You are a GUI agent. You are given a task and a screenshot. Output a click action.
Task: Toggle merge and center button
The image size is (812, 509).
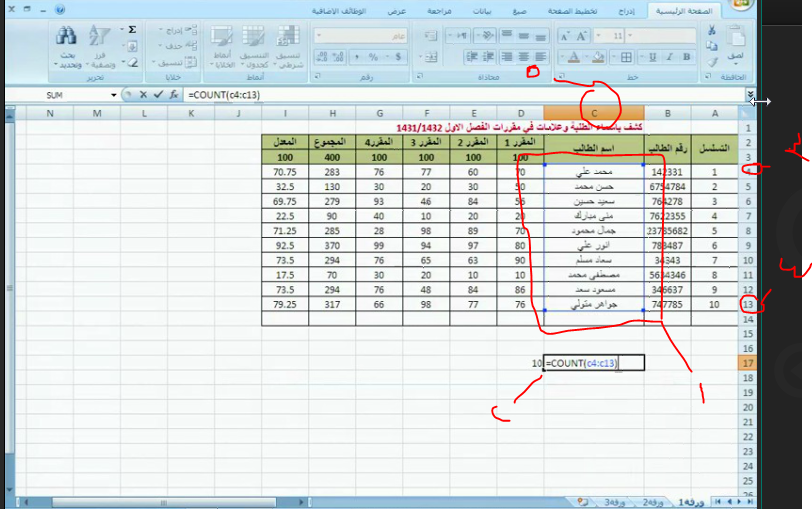pos(431,57)
